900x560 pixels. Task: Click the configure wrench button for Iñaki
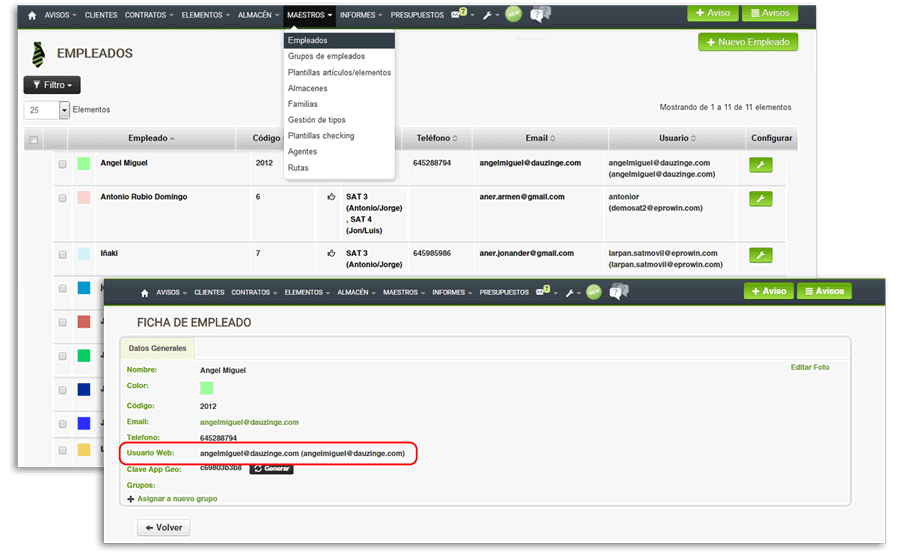(x=761, y=255)
